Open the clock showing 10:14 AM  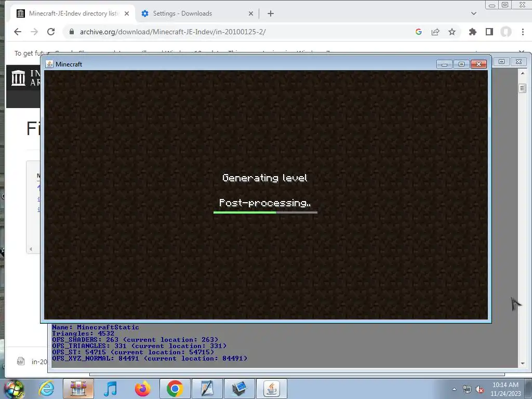coord(505,389)
